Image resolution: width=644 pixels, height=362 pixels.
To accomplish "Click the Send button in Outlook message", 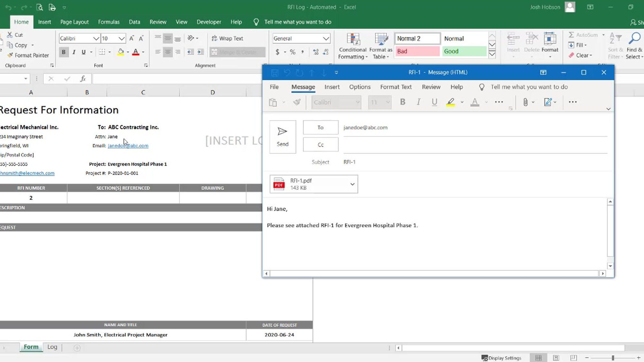I will [282, 137].
